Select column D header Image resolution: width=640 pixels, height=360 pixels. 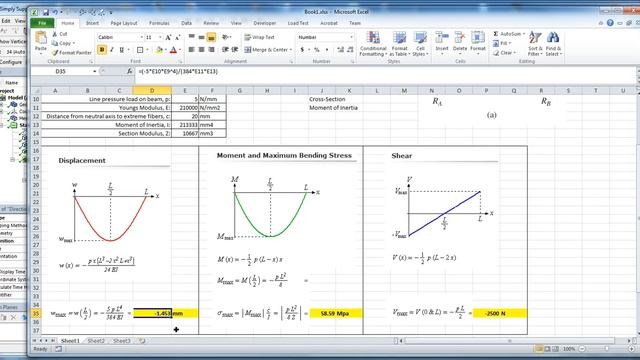pyautogui.click(x=152, y=91)
